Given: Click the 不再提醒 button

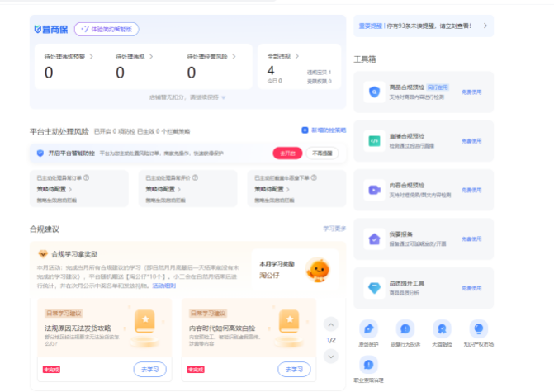Looking at the screenshot, I should click(x=322, y=153).
